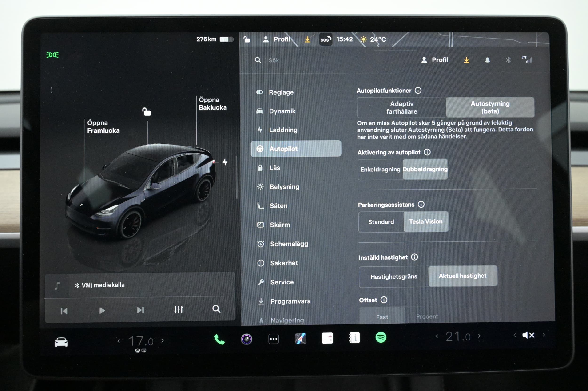Increase passenger temperature right arrow
This screenshot has width=588, height=391.
(x=479, y=336)
